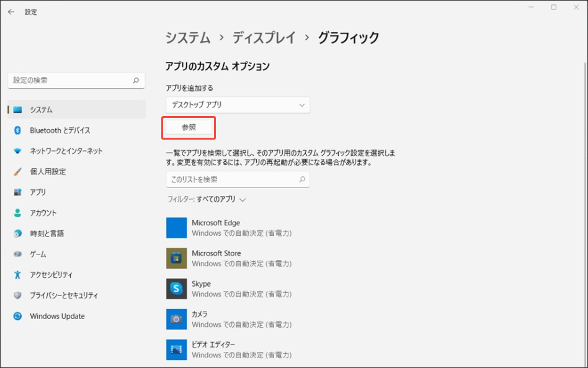Click the アプリのカスタム オプション heading

point(218,66)
